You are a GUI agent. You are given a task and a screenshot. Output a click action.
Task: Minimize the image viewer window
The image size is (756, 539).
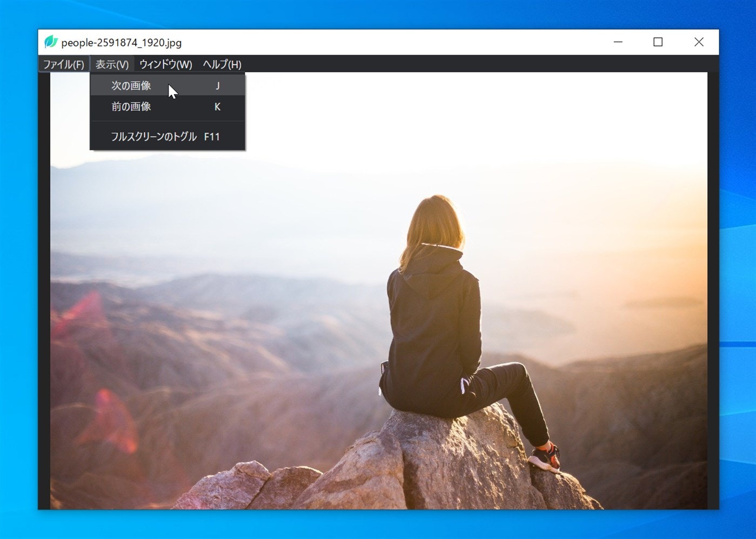tap(618, 42)
